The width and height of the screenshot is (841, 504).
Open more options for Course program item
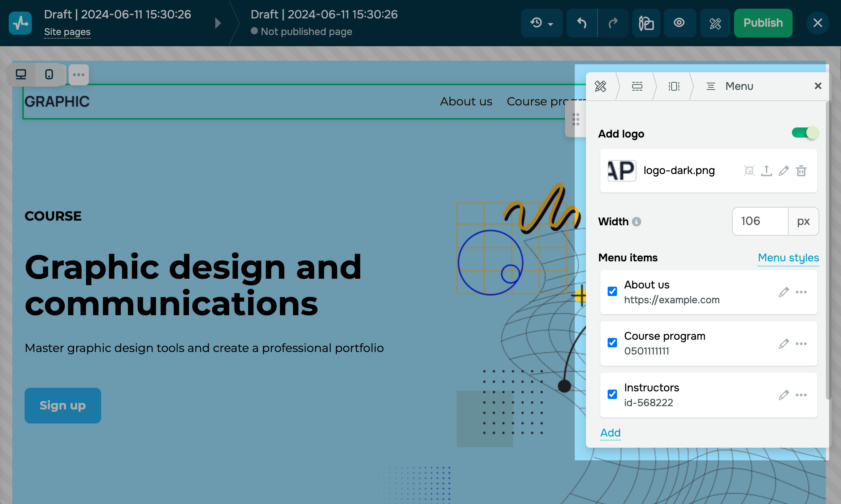[x=801, y=344]
